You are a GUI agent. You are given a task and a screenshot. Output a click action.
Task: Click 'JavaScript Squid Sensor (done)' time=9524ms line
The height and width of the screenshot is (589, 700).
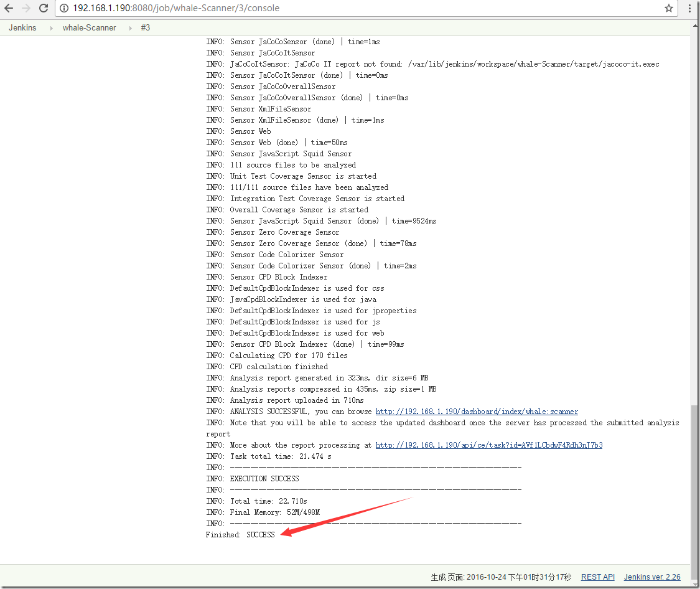322,221
